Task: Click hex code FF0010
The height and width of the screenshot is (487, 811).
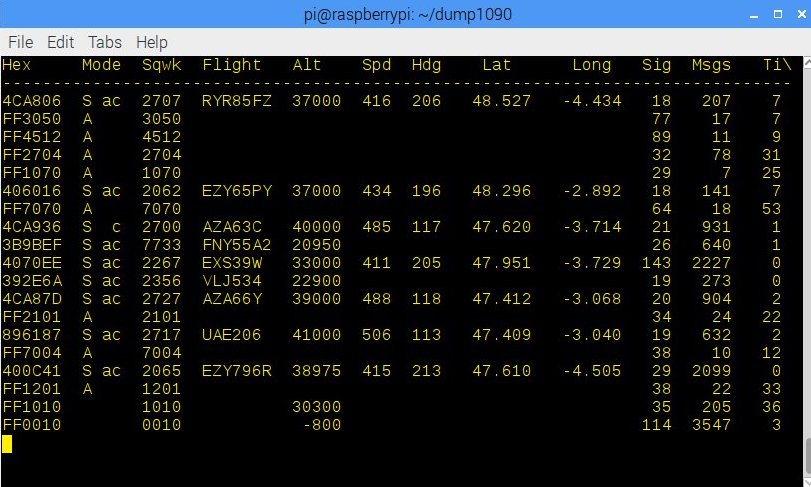Action: pyautogui.click(x=32, y=425)
